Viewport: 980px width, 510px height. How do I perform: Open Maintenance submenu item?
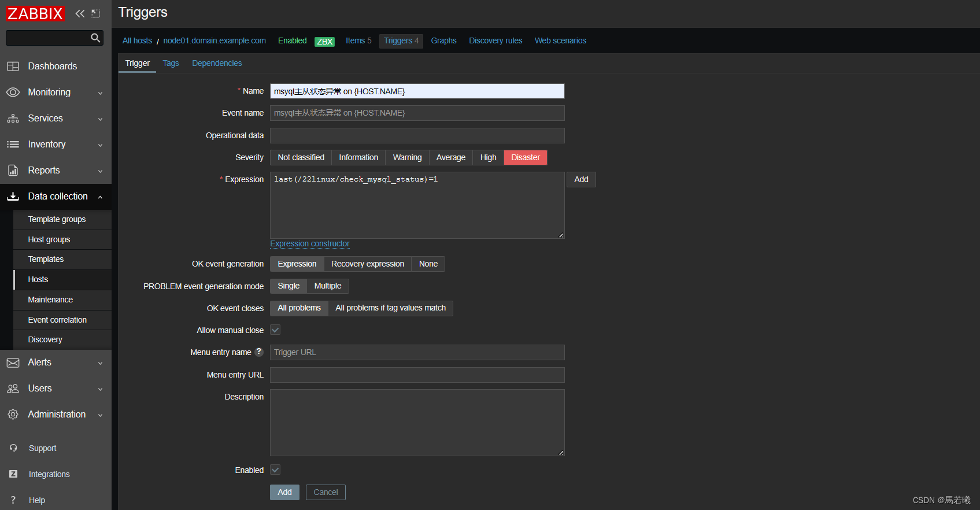(62, 300)
